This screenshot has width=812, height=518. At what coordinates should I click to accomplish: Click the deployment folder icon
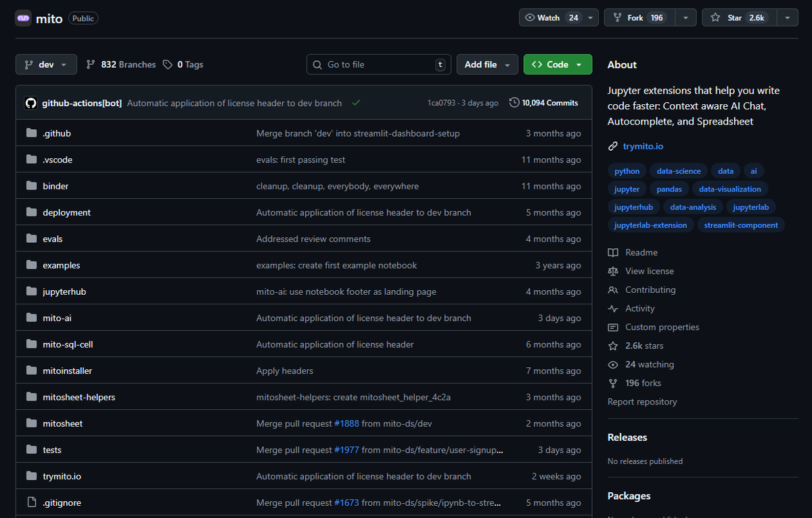click(31, 212)
